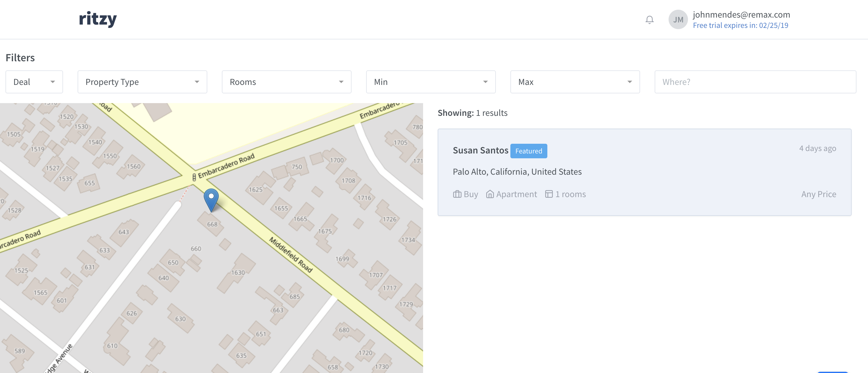
Task: Open the Rooms filter dropdown
Action: pyautogui.click(x=286, y=82)
